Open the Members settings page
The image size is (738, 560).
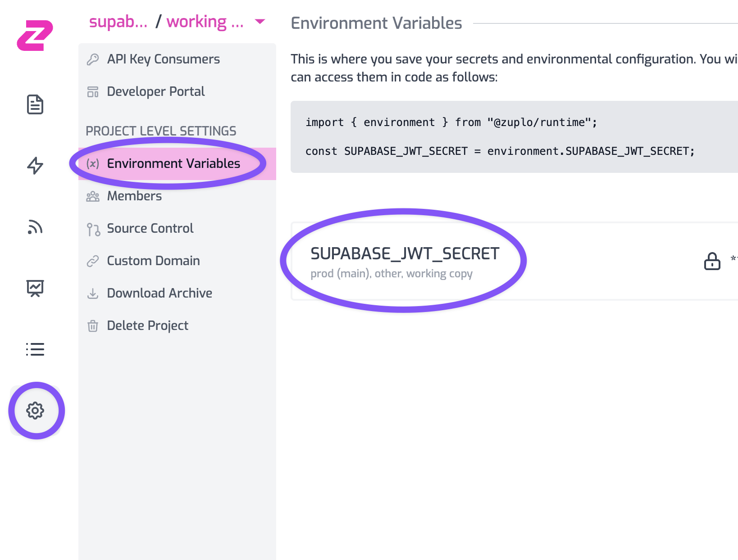(134, 196)
